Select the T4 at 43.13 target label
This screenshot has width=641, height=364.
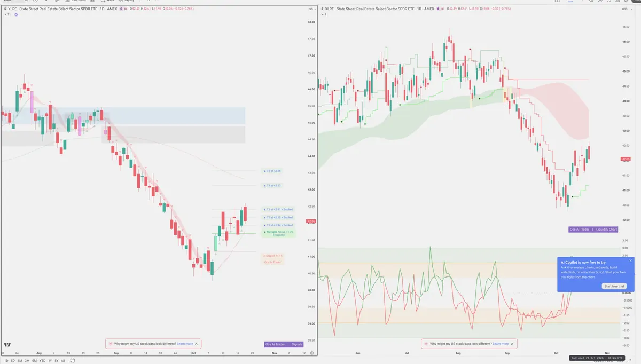tap(273, 185)
